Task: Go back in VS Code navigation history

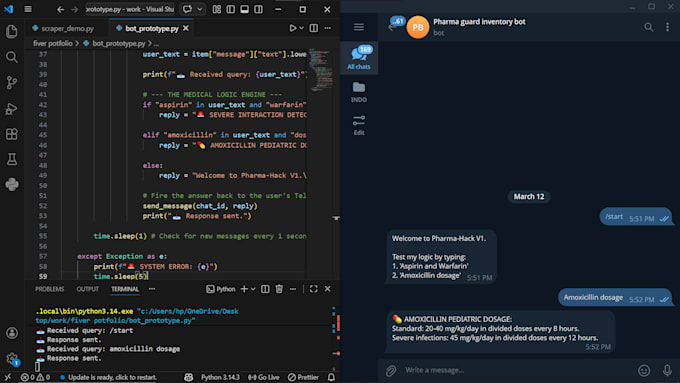Action: pyautogui.click(x=60, y=9)
